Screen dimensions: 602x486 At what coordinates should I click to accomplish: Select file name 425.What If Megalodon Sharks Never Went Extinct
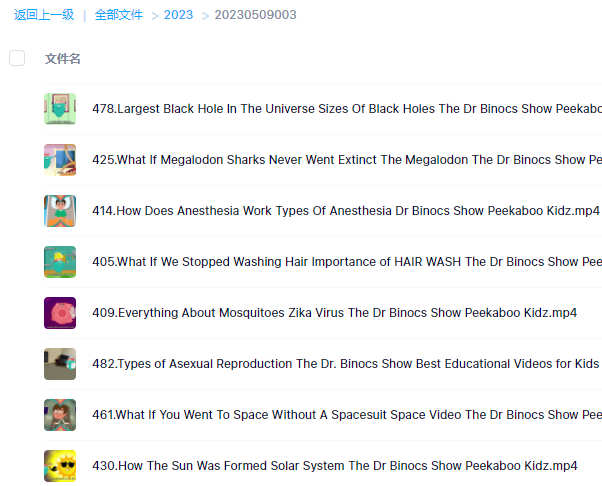pyautogui.click(x=347, y=160)
